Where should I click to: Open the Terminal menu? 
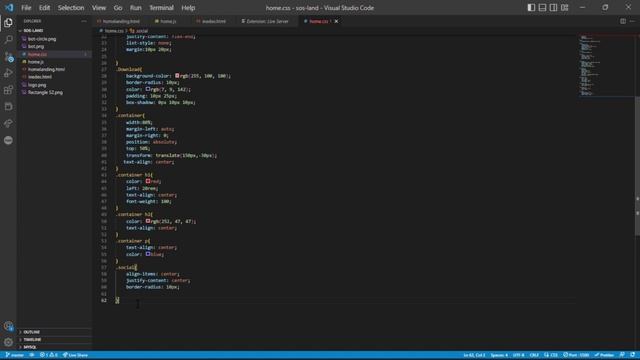pyautogui.click(x=161, y=7)
